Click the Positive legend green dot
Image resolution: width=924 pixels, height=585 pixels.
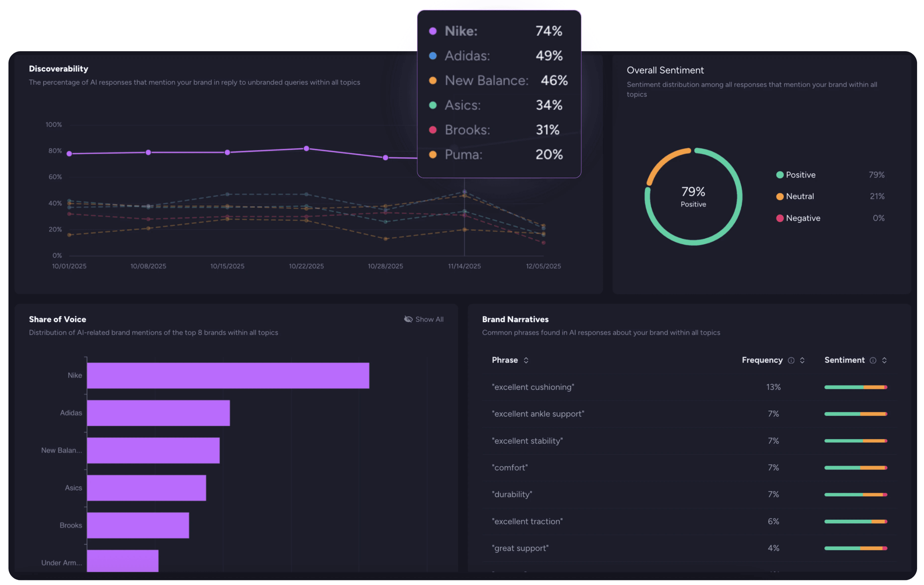pos(780,175)
